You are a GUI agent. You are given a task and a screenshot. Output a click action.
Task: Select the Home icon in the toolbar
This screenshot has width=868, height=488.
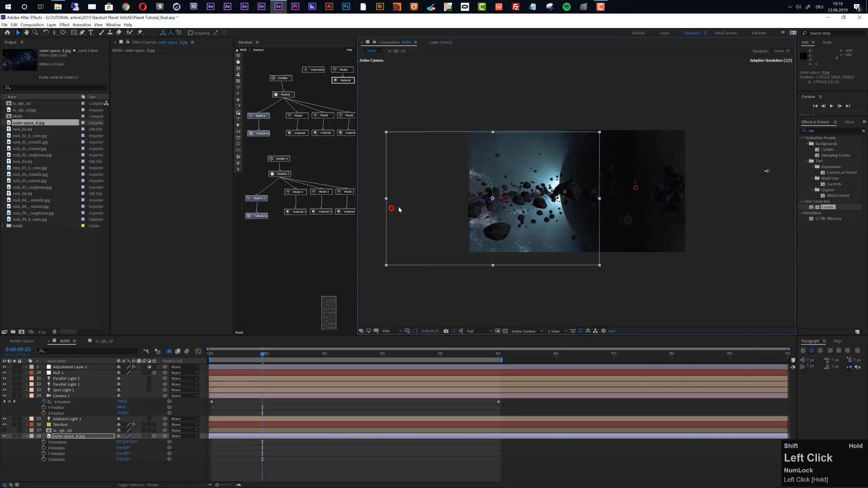click(7, 33)
